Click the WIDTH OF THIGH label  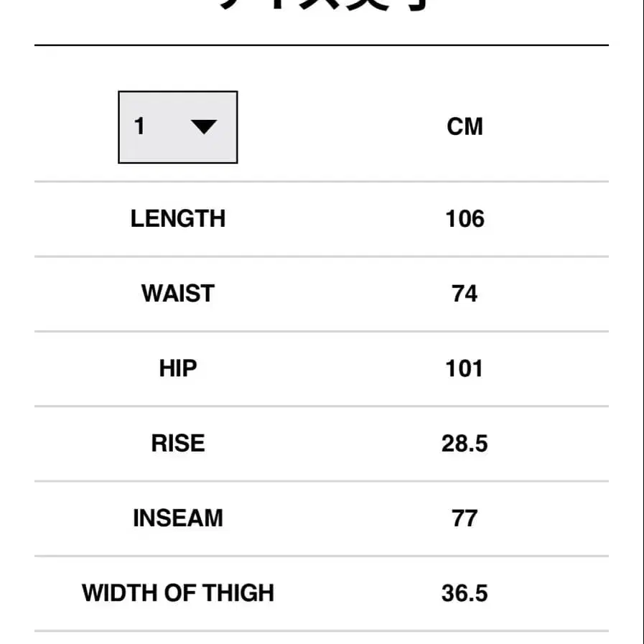coord(178,593)
